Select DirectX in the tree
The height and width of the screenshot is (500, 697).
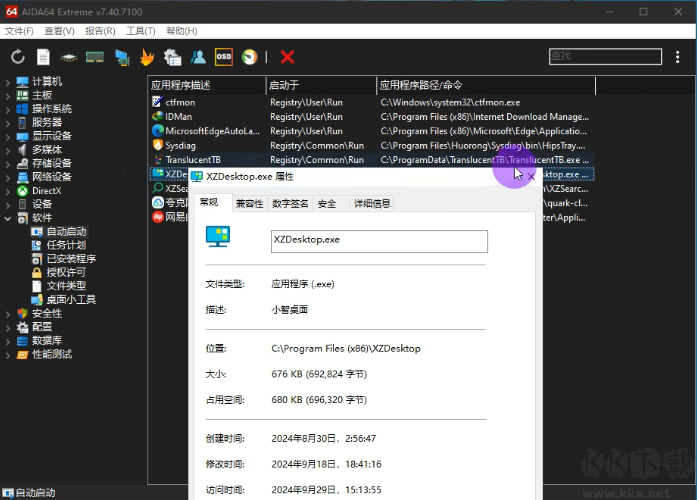46,191
